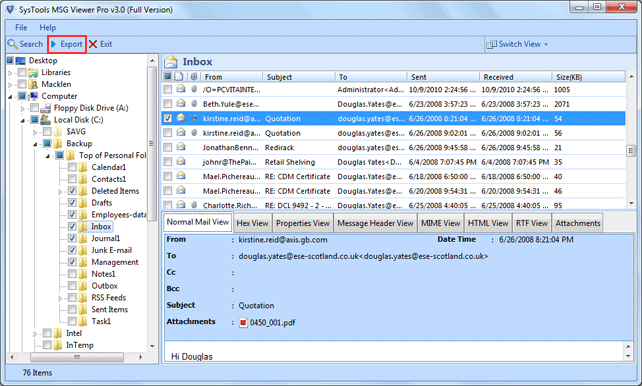Click the InTemp folder icon
The width and height of the screenshot is (642, 386).
click(x=58, y=345)
